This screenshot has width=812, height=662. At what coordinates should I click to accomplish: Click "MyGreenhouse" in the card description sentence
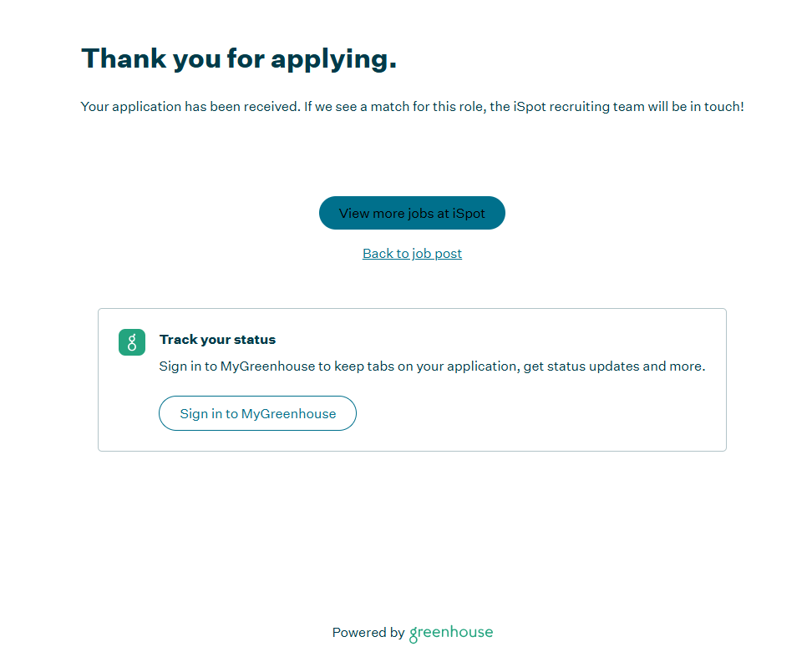[267, 366]
